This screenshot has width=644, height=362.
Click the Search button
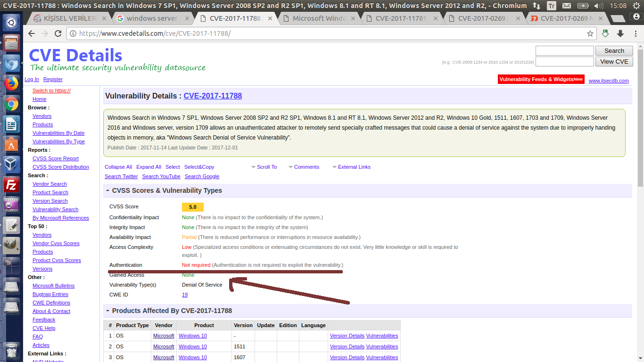[x=614, y=50]
